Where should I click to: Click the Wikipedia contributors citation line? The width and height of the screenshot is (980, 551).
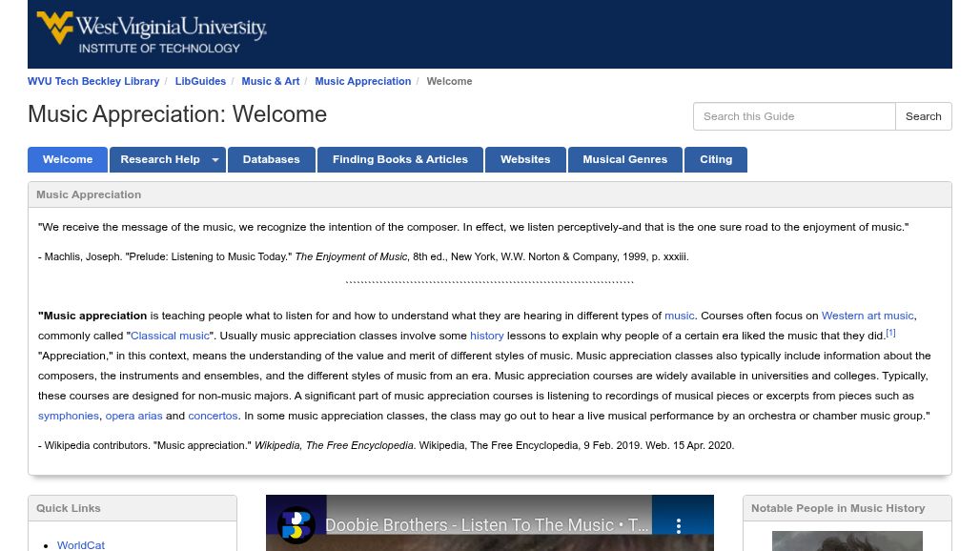[386, 445]
